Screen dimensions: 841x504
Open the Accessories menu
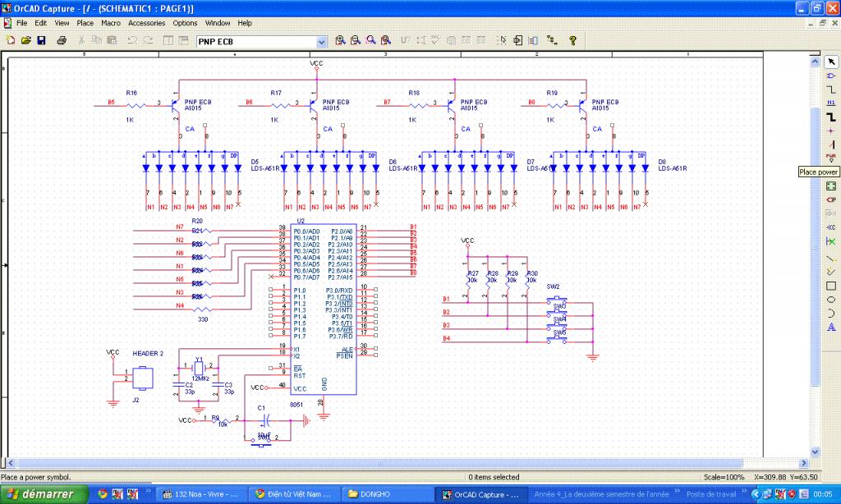coord(146,23)
